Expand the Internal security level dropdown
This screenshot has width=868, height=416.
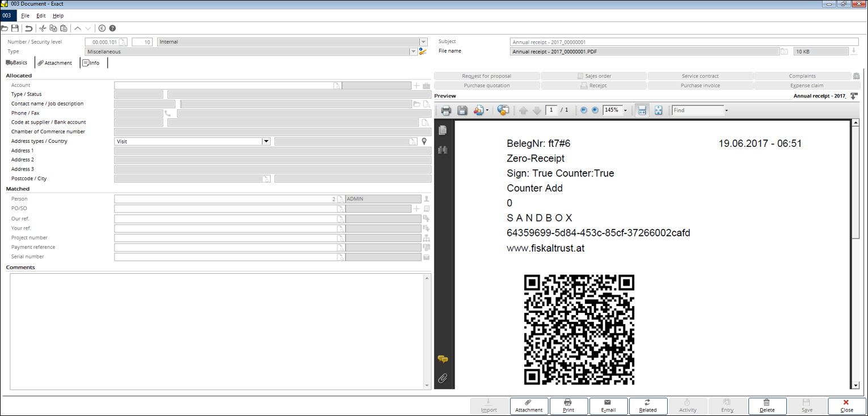[423, 42]
